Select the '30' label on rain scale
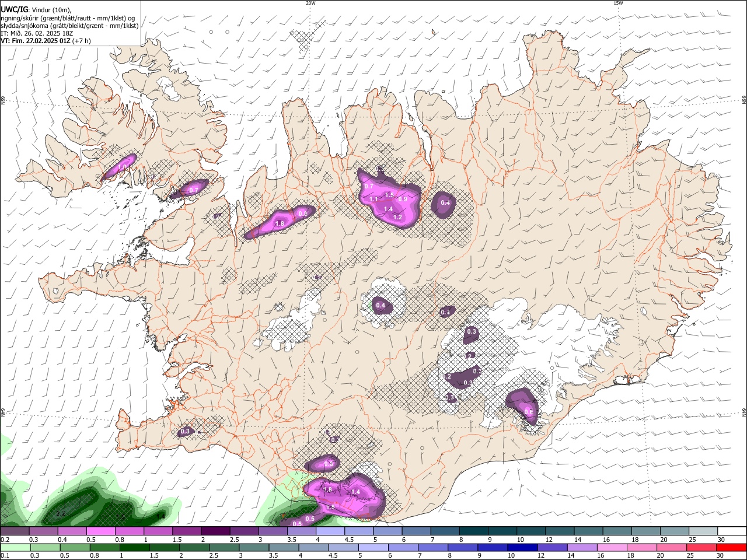Screen dimensions: 747x560 (x=721, y=556)
